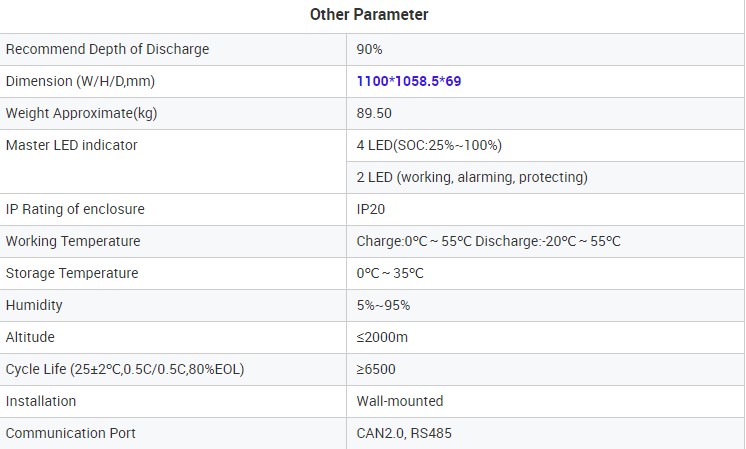
Task: Select the "Dimension (W/H/D,mm)" label cell
Action: (80, 81)
